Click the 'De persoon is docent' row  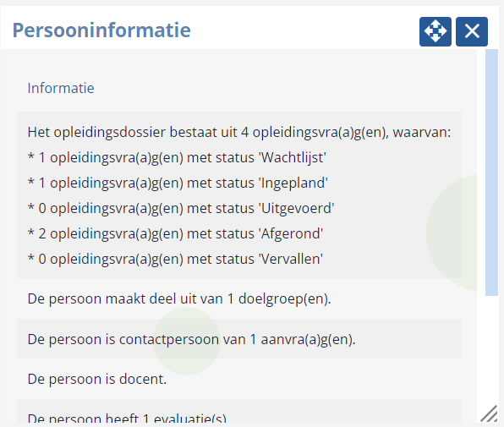point(239,379)
